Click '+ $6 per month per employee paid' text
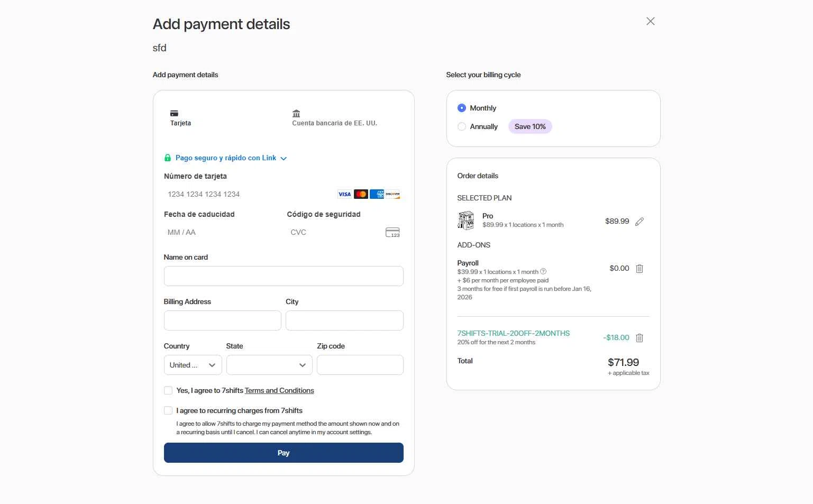Image resolution: width=813 pixels, height=504 pixels. (x=503, y=280)
